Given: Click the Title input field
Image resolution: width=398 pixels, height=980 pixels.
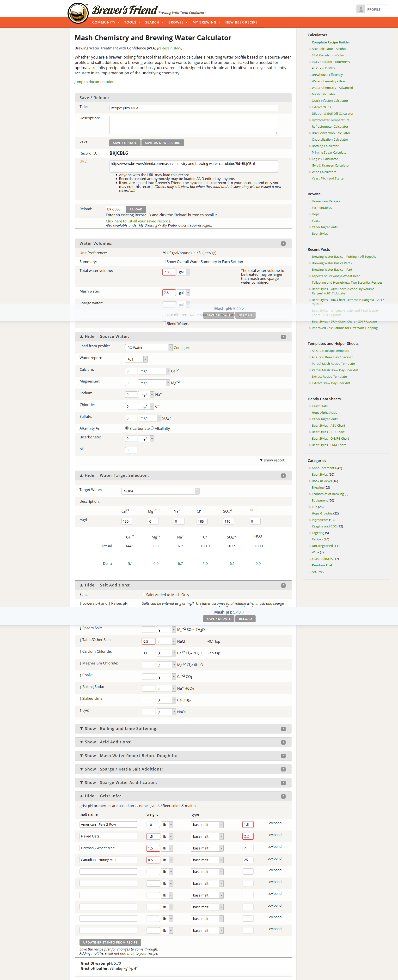Looking at the screenshot, I should (x=194, y=108).
